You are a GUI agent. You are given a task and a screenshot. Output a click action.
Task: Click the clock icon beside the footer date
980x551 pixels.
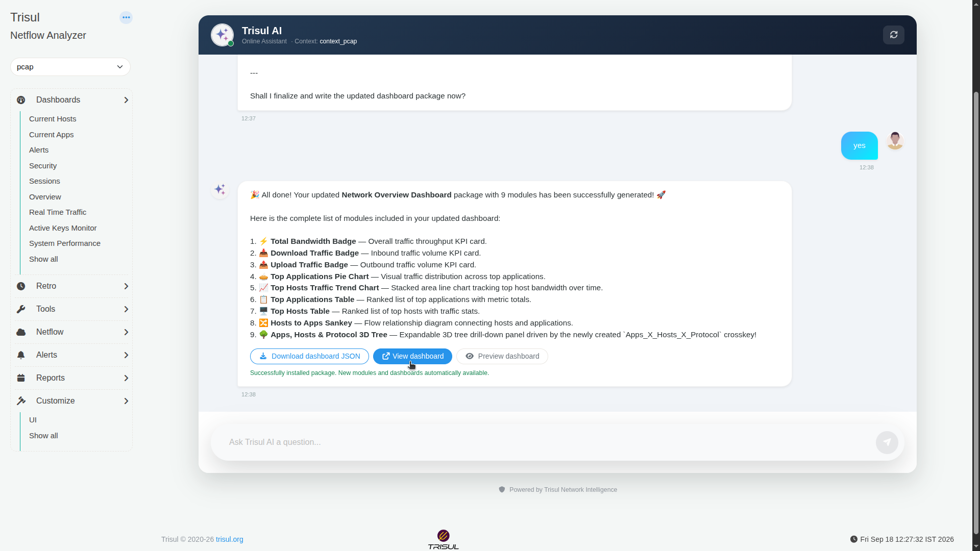click(x=854, y=539)
